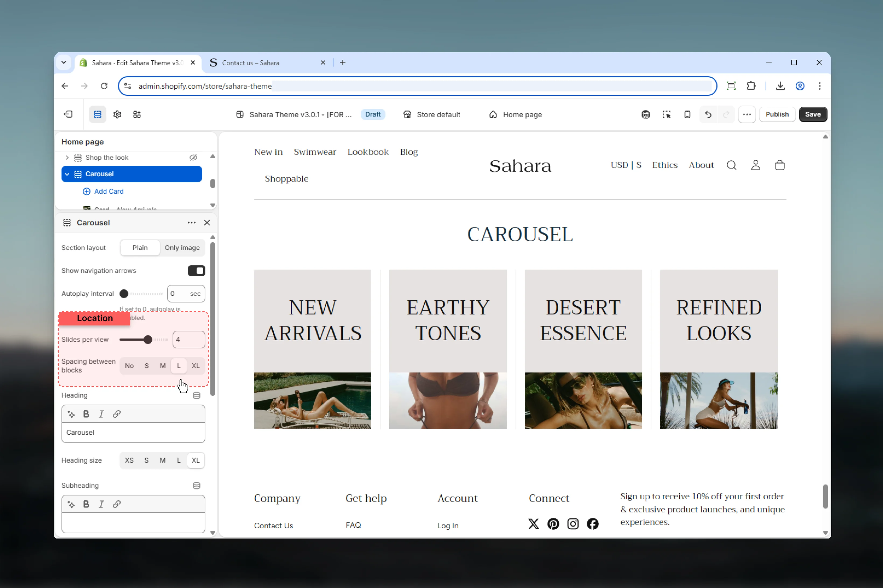Open the App embeds icon

[137, 114]
